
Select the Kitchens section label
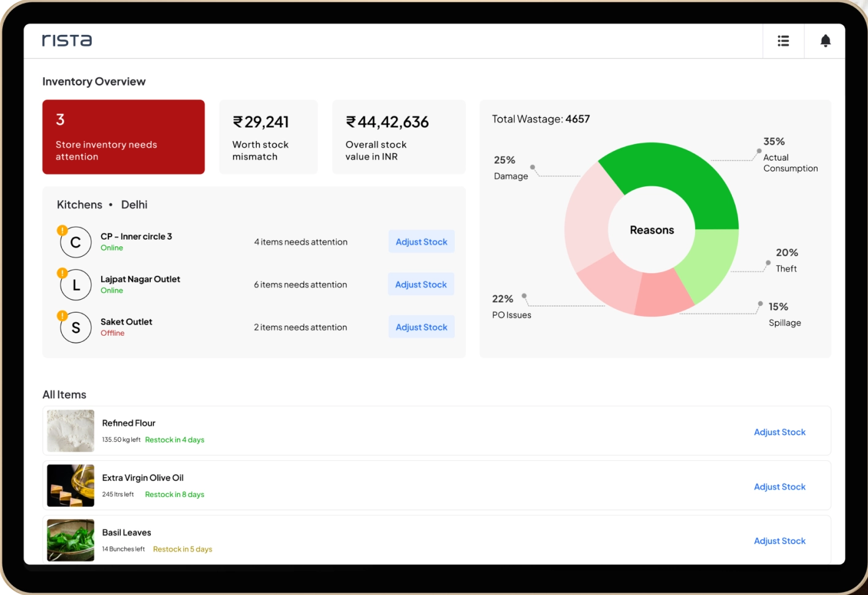(x=79, y=204)
